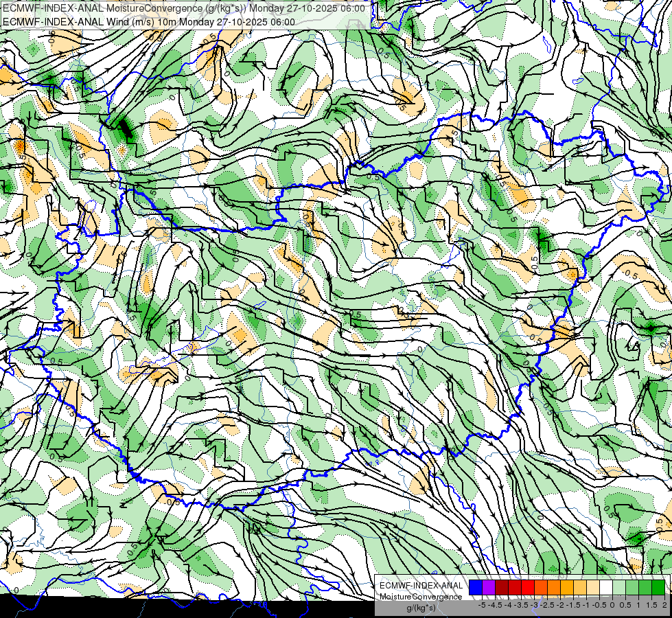
Task: Click the g/(kg*s) unit label in legend
Action: coord(421,608)
